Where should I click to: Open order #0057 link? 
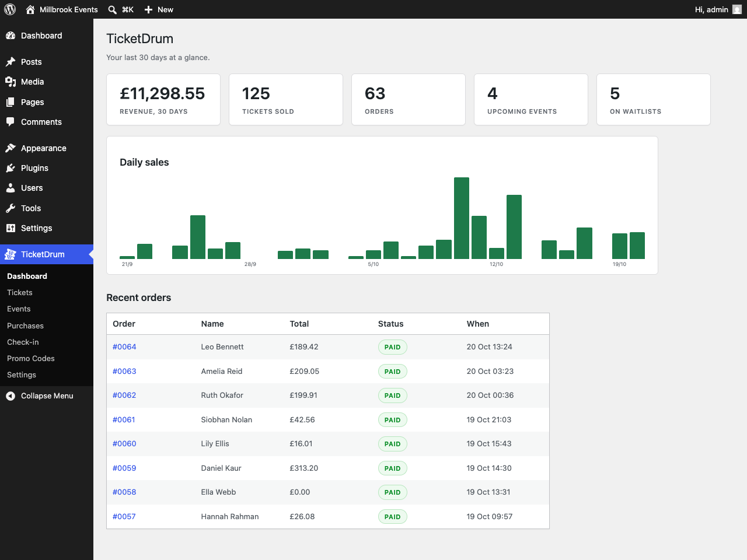tap(124, 517)
